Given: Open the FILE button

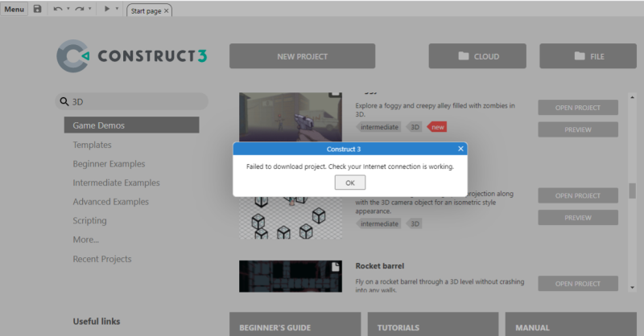Looking at the screenshot, I should point(588,56).
